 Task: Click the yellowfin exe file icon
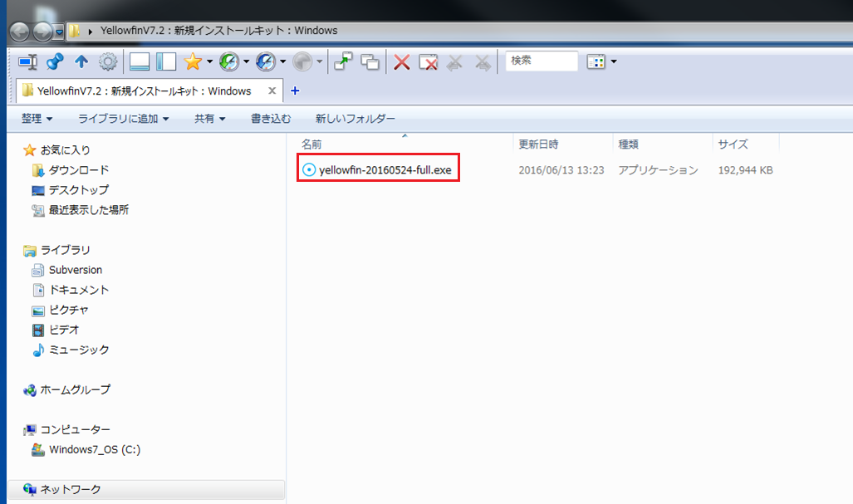pos(308,169)
